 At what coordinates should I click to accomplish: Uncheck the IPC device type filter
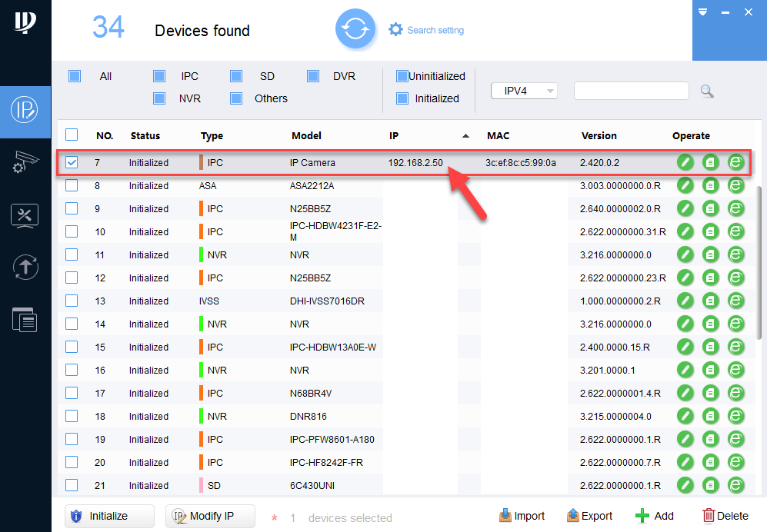tap(159, 76)
